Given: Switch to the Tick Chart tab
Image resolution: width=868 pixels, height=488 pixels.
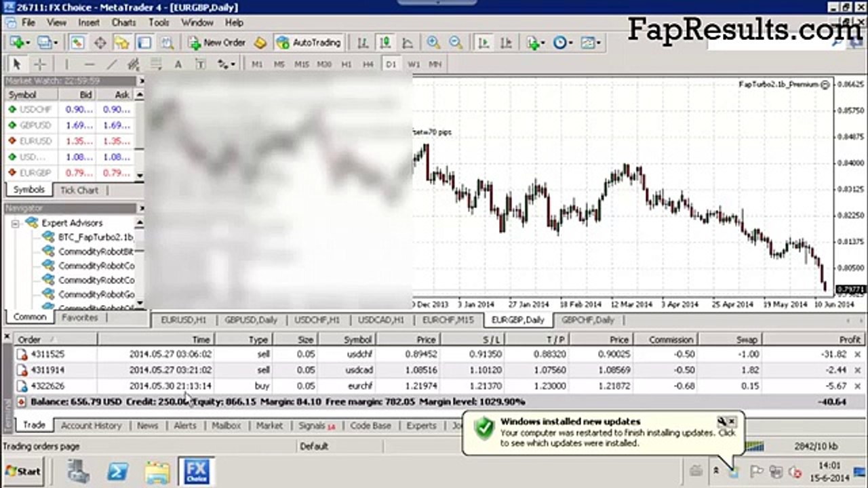Looking at the screenshot, I should [x=79, y=190].
